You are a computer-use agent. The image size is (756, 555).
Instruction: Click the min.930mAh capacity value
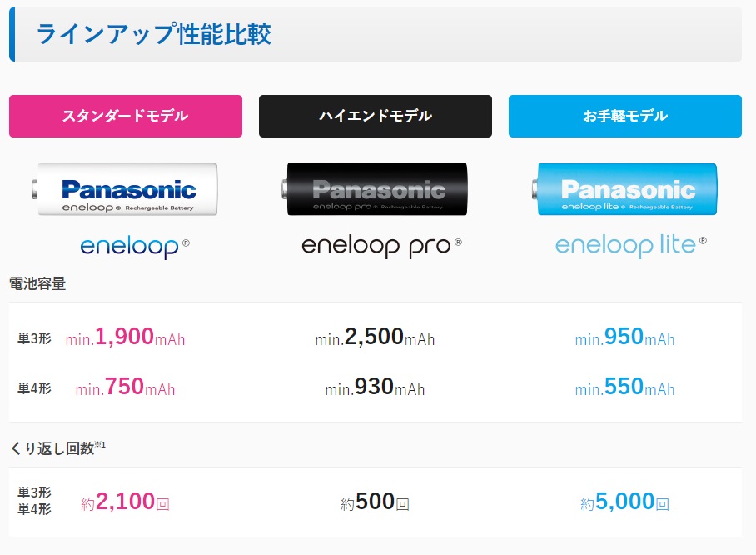376,387
